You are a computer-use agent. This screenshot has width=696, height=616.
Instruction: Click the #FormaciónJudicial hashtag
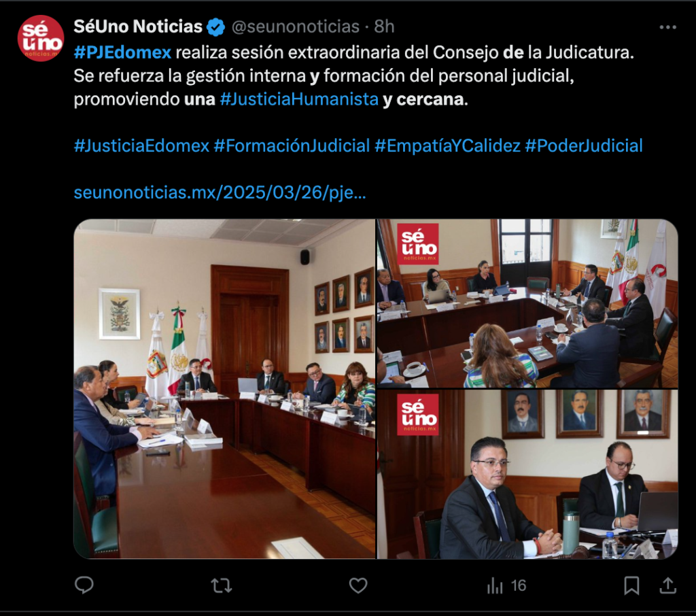[292, 146]
